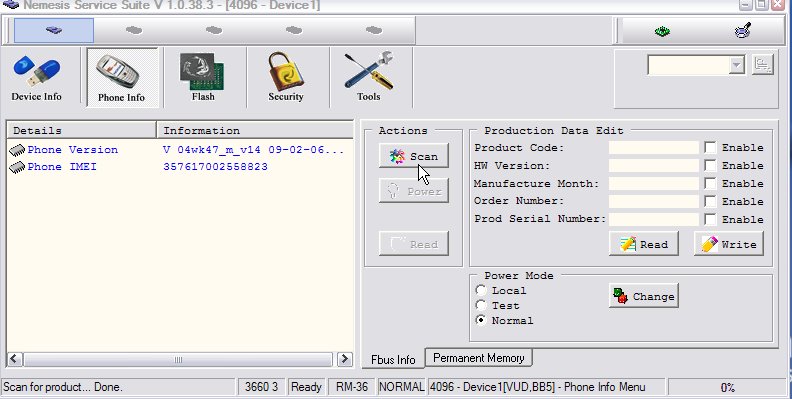Select the Normal power mode

coord(481,320)
